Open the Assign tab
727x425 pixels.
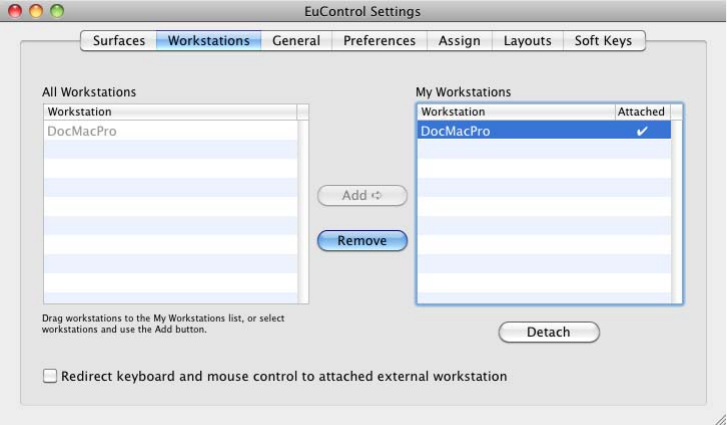coord(459,41)
